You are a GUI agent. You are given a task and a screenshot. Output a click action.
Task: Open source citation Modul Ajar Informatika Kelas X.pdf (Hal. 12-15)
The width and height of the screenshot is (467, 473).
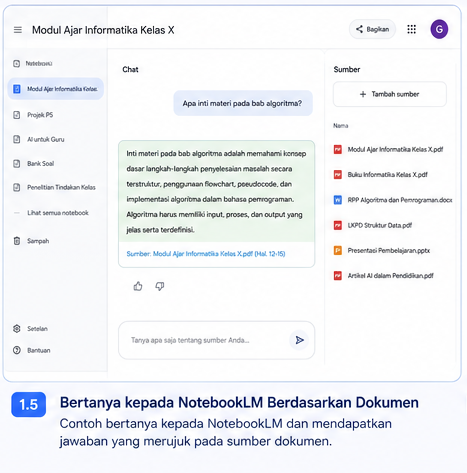(206, 254)
